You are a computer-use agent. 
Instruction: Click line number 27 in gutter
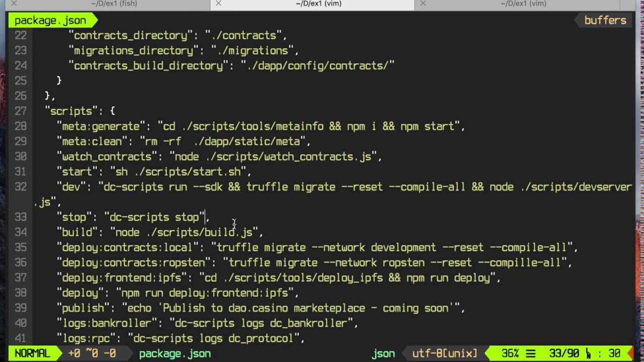21,111
